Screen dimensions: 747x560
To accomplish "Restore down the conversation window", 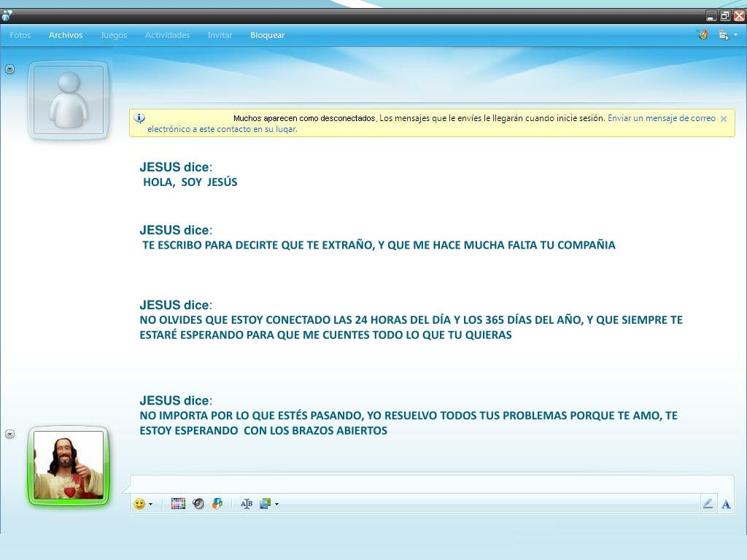I will point(725,16).
